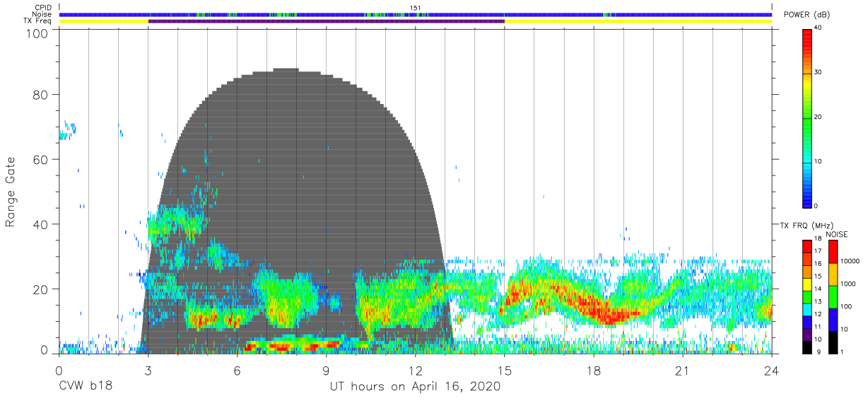The height and width of the screenshot is (401, 868).
Task: Click the POWER (dB) colorbar title
Action: point(807,15)
